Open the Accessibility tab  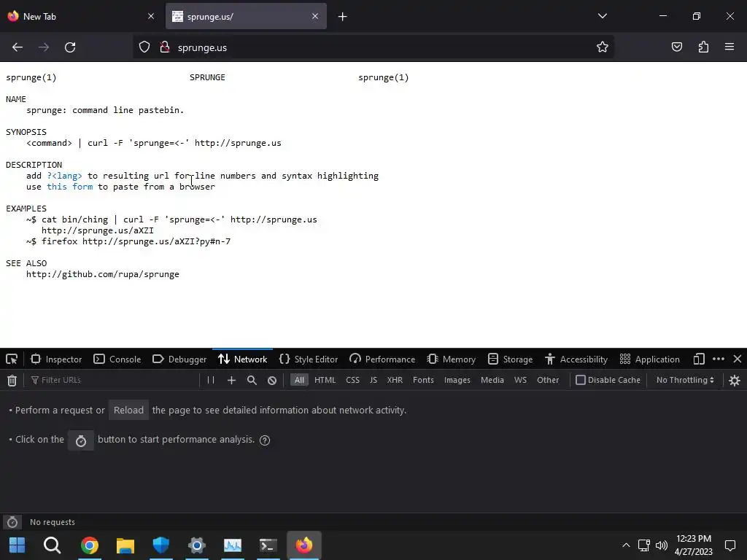coord(576,359)
